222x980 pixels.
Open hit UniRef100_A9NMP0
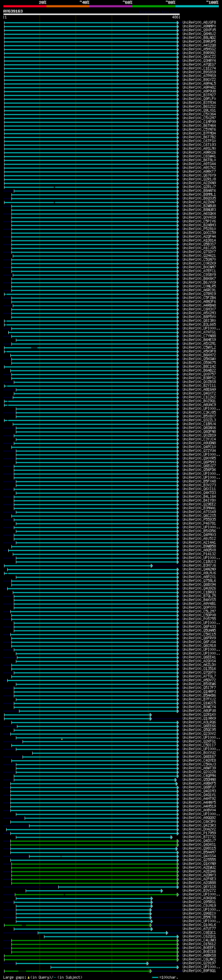(x=199, y=26)
